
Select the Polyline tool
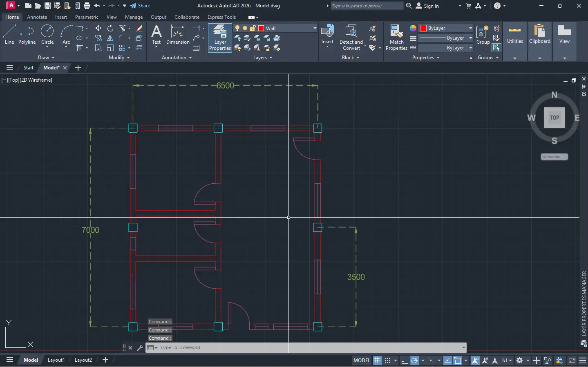point(27,34)
